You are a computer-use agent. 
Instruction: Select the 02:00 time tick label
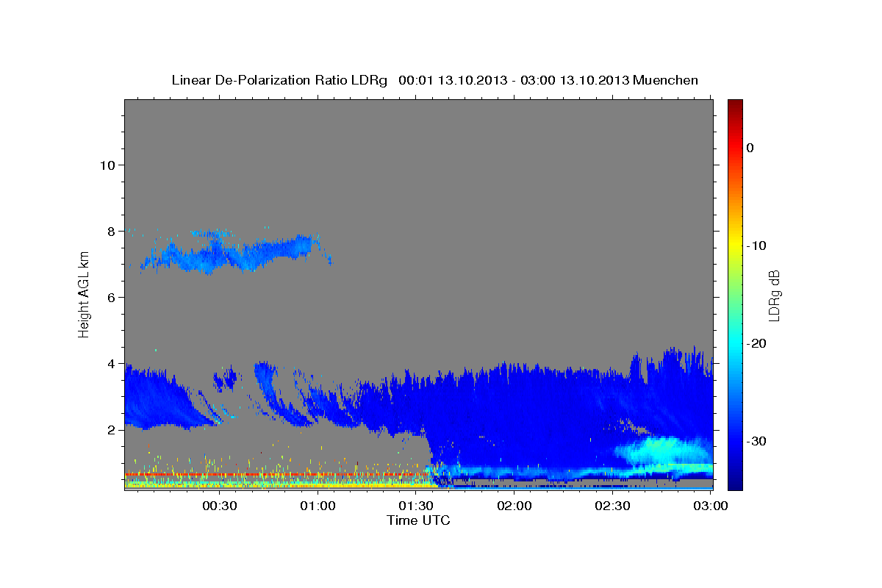[514, 506]
